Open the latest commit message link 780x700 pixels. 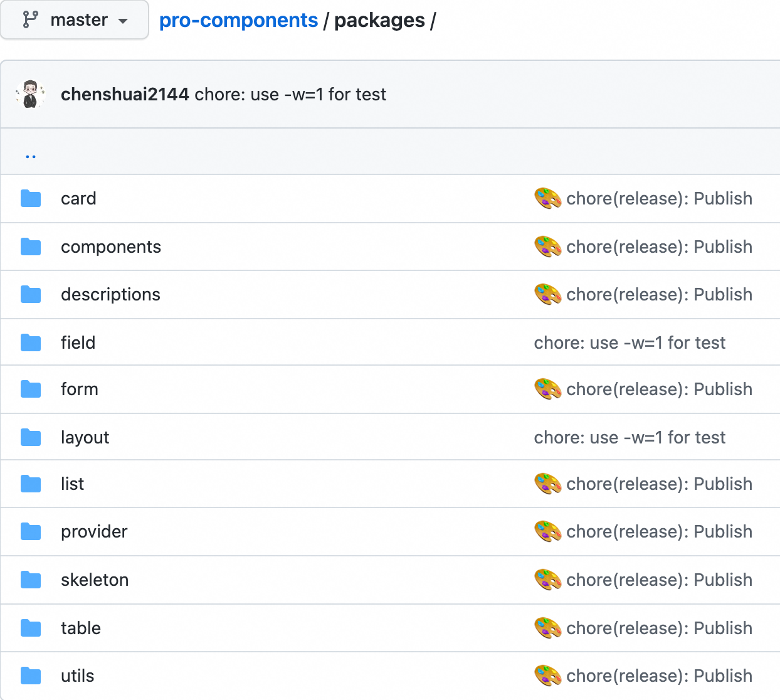(290, 94)
